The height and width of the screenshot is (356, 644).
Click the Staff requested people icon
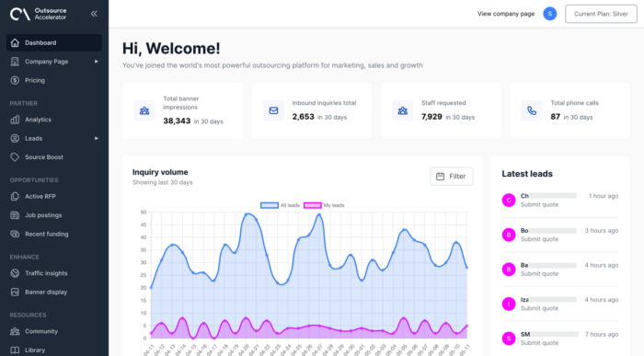pos(403,110)
